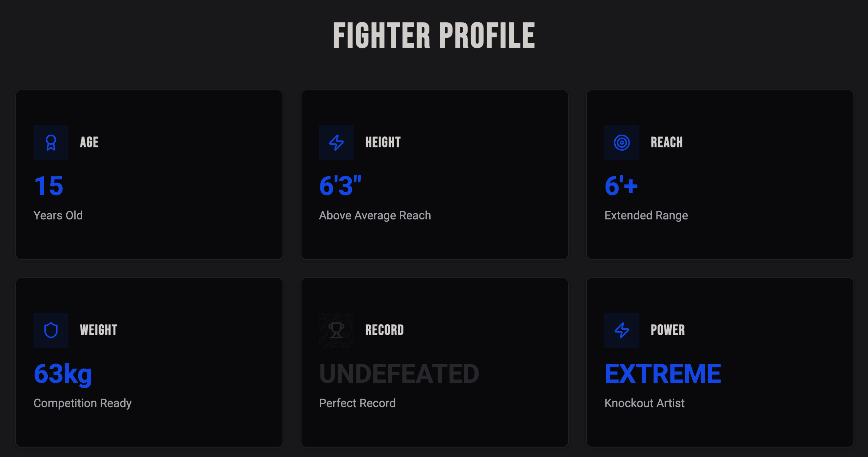The width and height of the screenshot is (868, 457).
Task: Click the shield icon beside Weight
Action: coord(51,330)
